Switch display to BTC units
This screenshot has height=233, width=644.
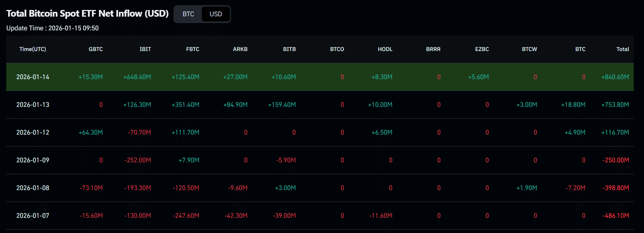click(x=188, y=14)
